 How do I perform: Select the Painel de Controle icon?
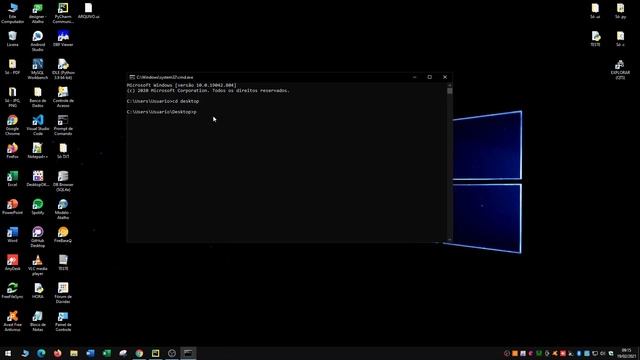click(63, 321)
